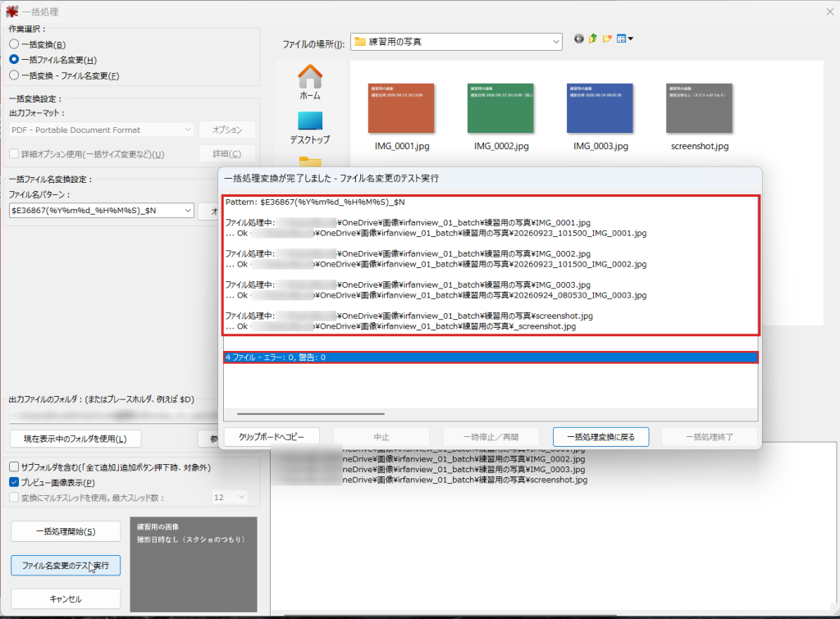Screen dimensions: 840x619
Task: Click the log line ending 20260924_080530_IMG_0003.jpg
Action: pyautogui.click(x=436, y=295)
